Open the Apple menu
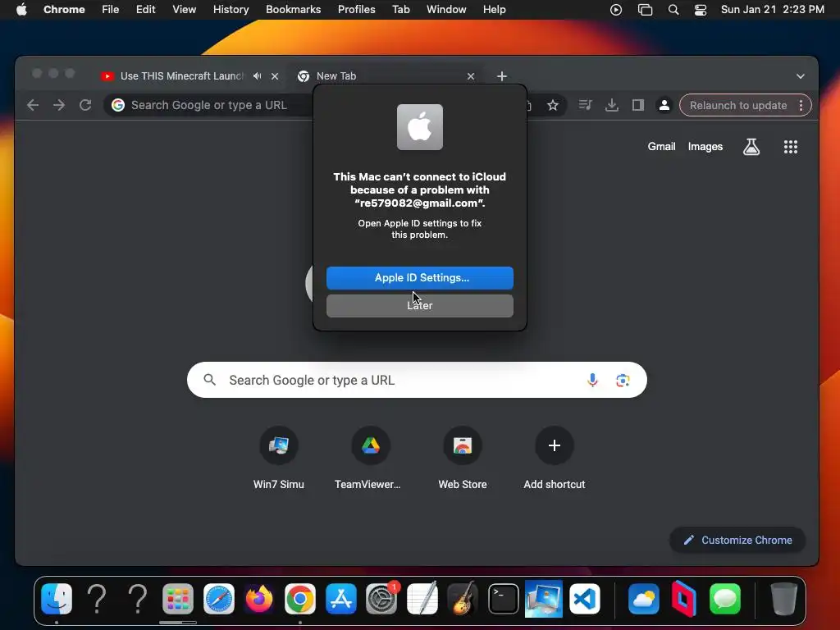 21,10
